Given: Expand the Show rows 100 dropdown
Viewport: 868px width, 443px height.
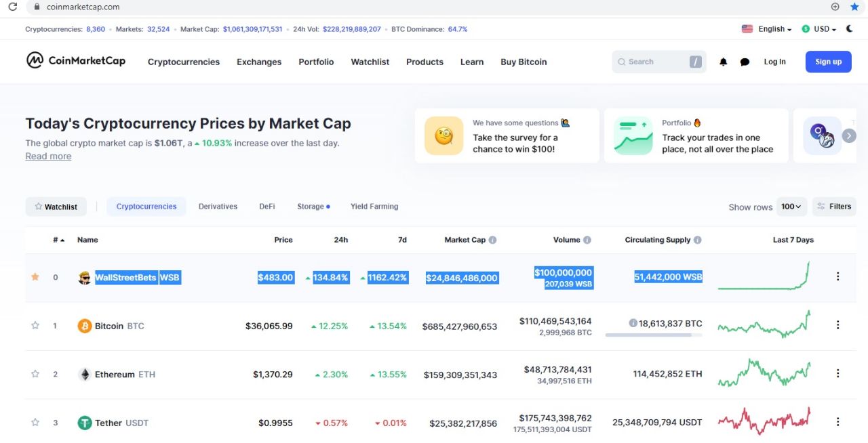Looking at the screenshot, I should coord(791,207).
